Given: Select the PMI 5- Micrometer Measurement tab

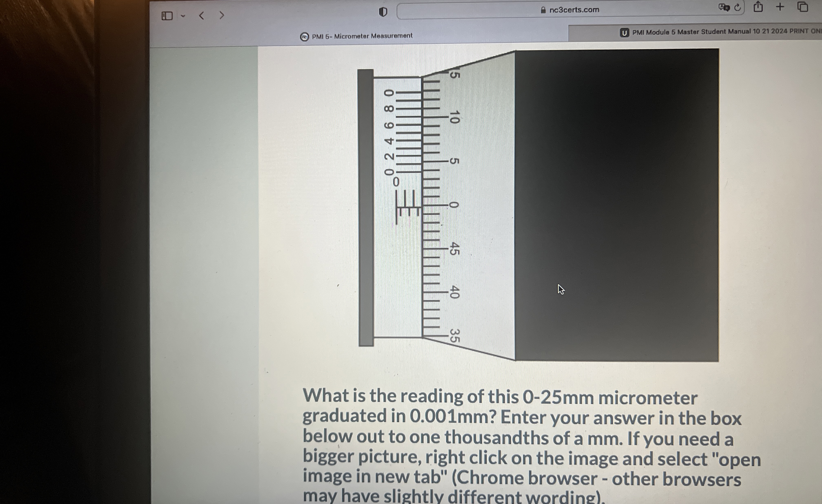Looking at the screenshot, I should point(362,36).
